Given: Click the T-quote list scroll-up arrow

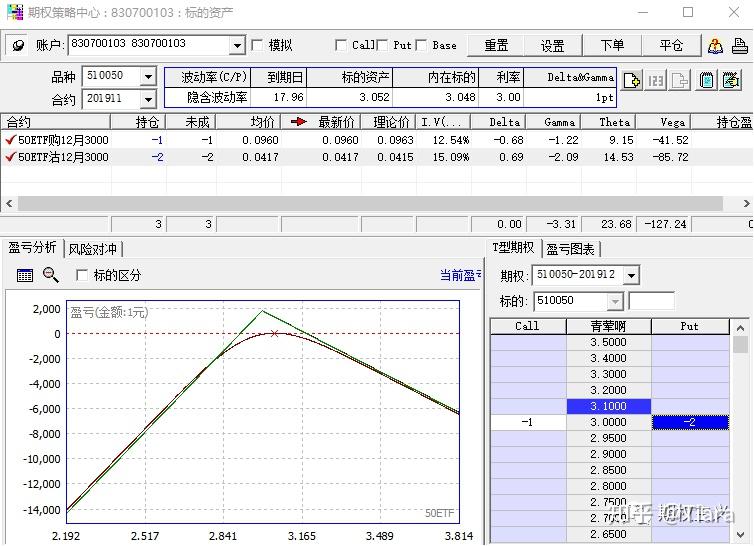Looking at the screenshot, I should point(741,328).
